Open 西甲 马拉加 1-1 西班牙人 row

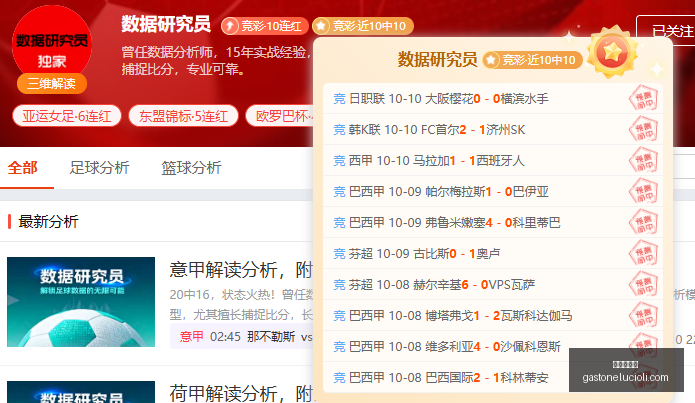(493, 160)
